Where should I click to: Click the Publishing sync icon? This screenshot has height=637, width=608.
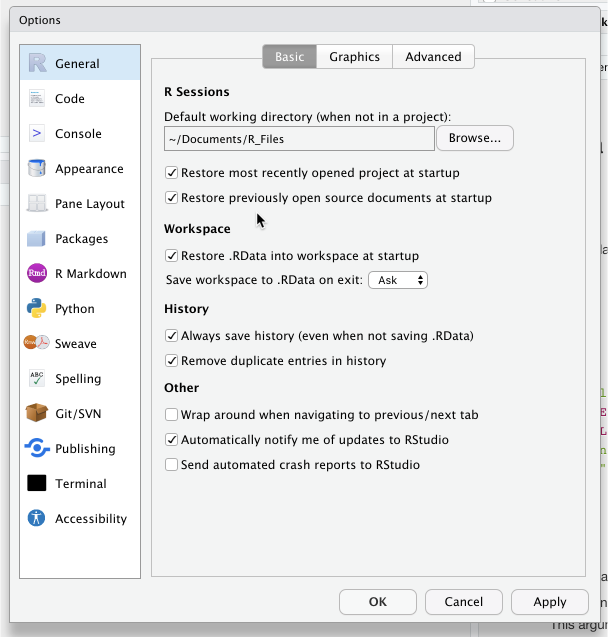pyautogui.click(x=37, y=448)
